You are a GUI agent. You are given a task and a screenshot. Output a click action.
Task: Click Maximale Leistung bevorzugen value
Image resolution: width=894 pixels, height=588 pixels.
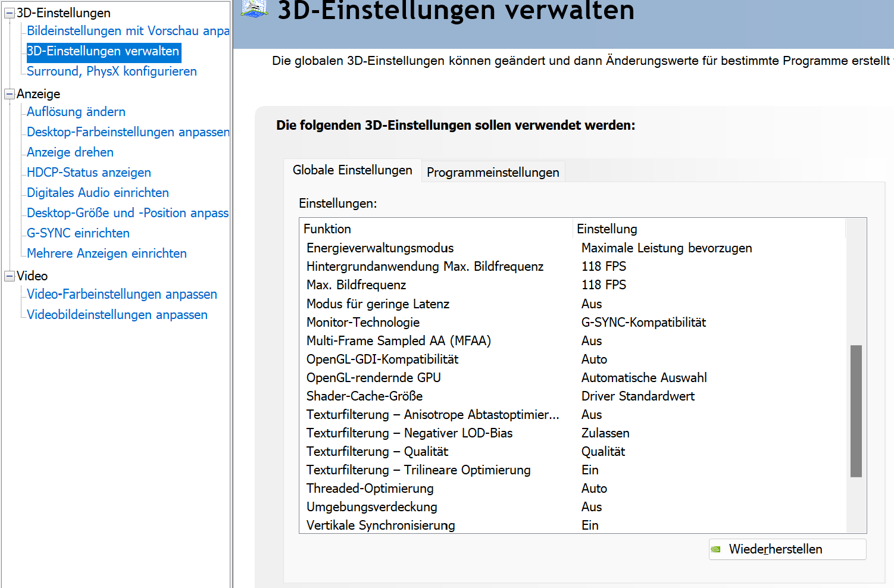(667, 248)
